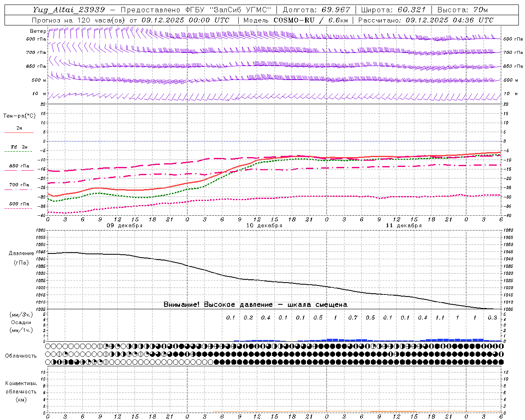Click the Давление pressure panel label
The image size is (525, 420).
coord(21,253)
